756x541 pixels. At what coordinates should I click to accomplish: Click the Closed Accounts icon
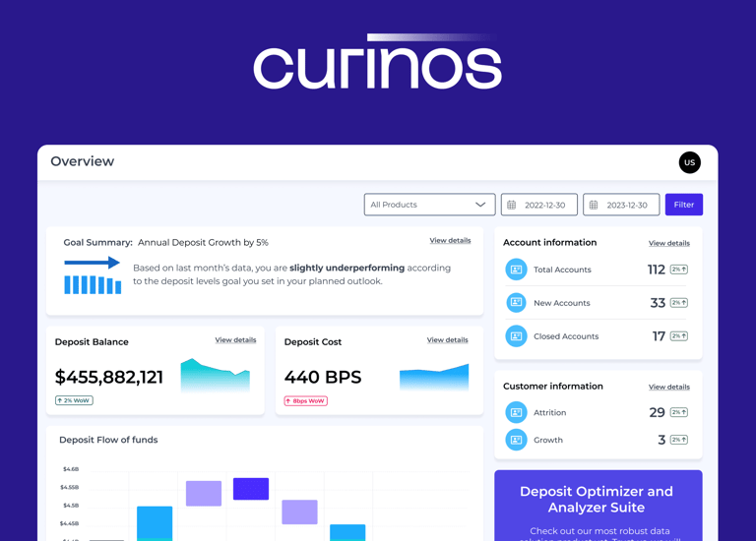click(516, 336)
